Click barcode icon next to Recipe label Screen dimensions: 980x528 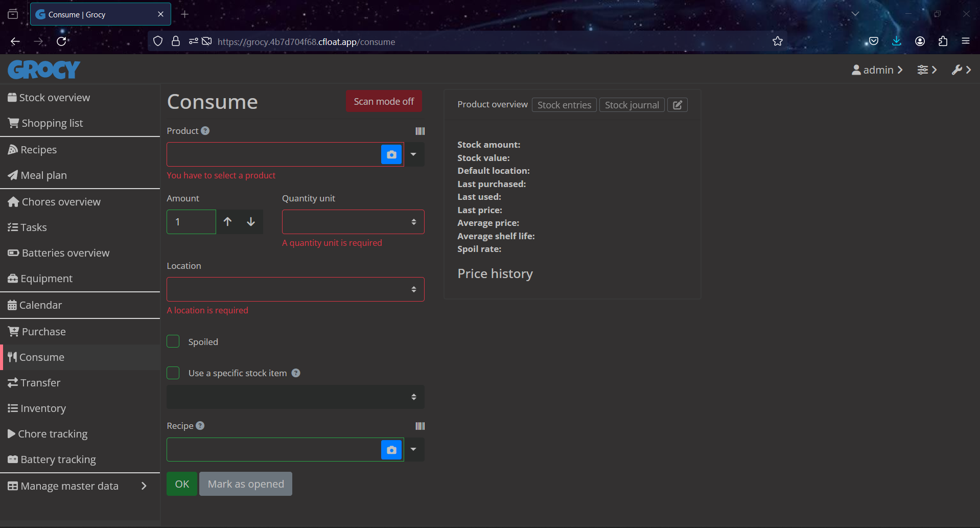(420, 426)
